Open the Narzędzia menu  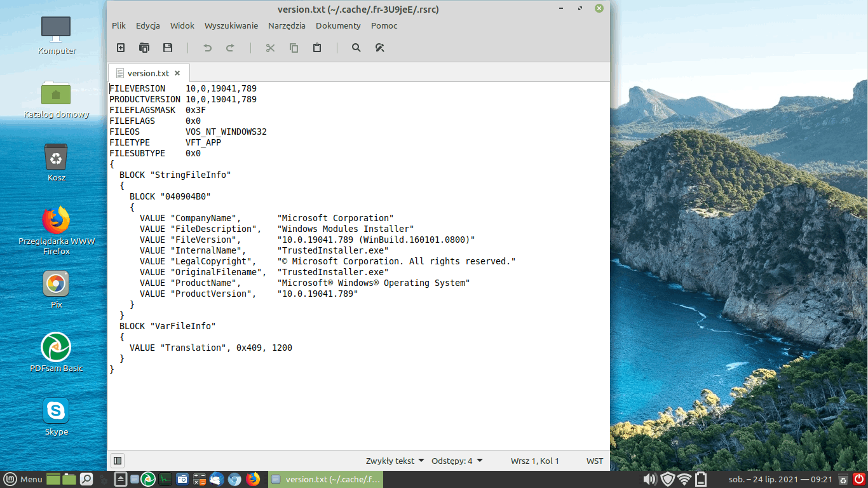[x=287, y=26]
